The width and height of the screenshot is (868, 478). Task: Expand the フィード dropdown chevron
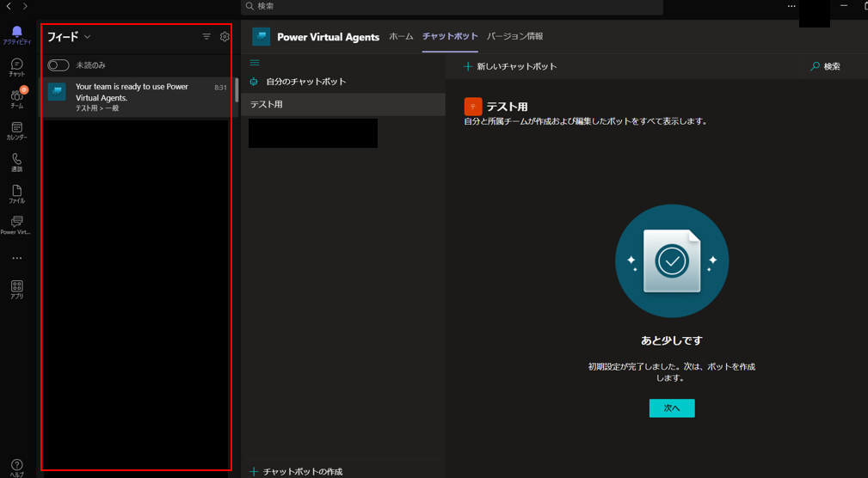87,37
